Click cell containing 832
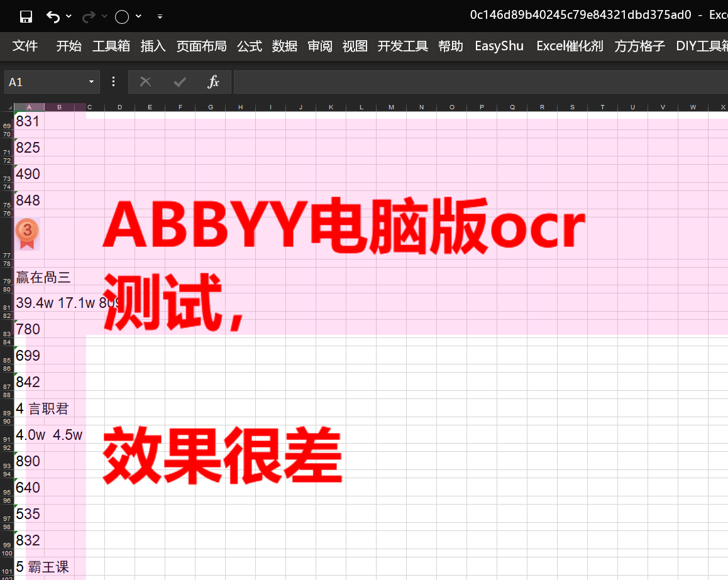 point(30,540)
